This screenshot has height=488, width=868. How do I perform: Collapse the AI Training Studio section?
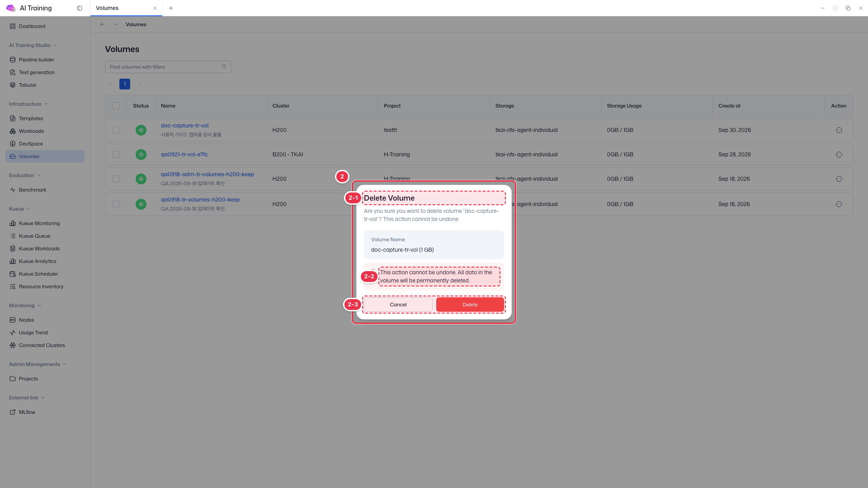(x=33, y=45)
